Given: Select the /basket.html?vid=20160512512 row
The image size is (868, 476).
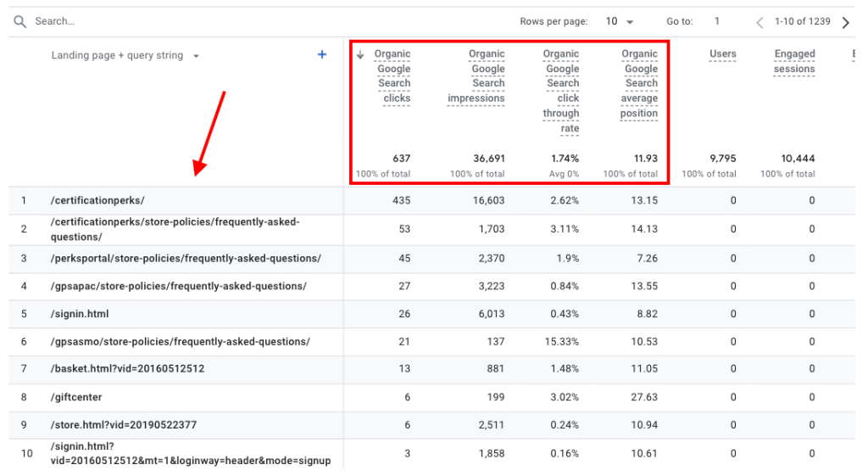Looking at the screenshot, I should coord(128,369).
